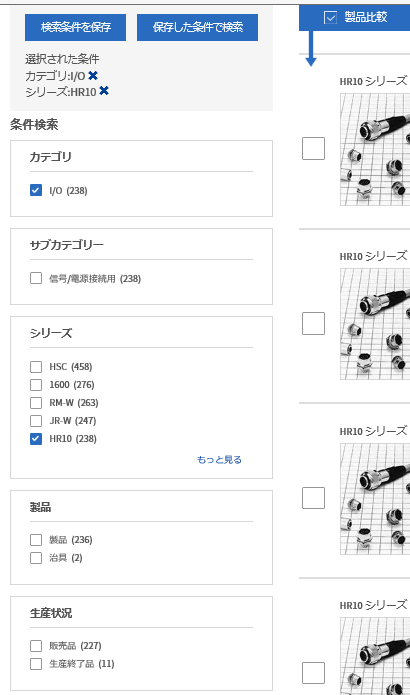The width and height of the screenshot is (410, 695).
Task: Filter by 販売品 production status
Action: (x=36, y=646)
